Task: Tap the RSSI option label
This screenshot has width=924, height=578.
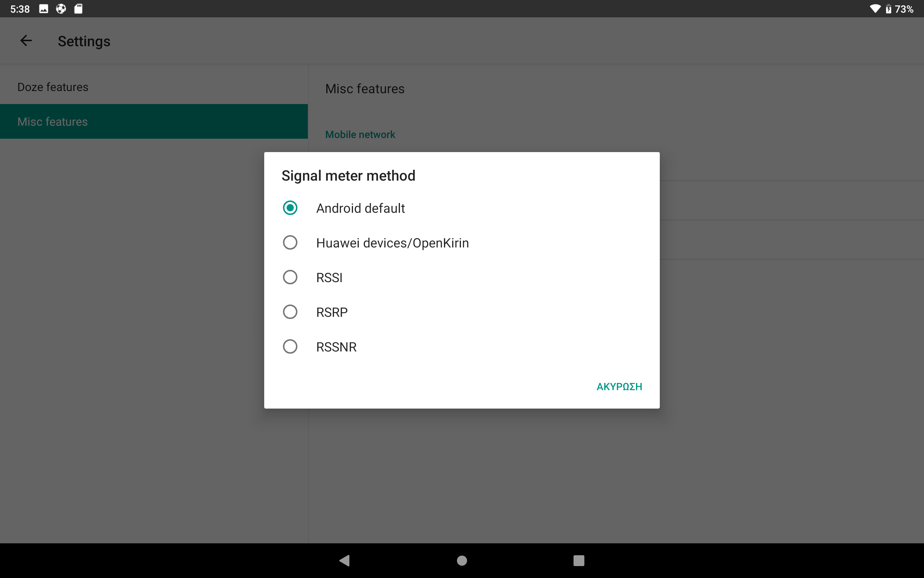Action: [329, 277]
